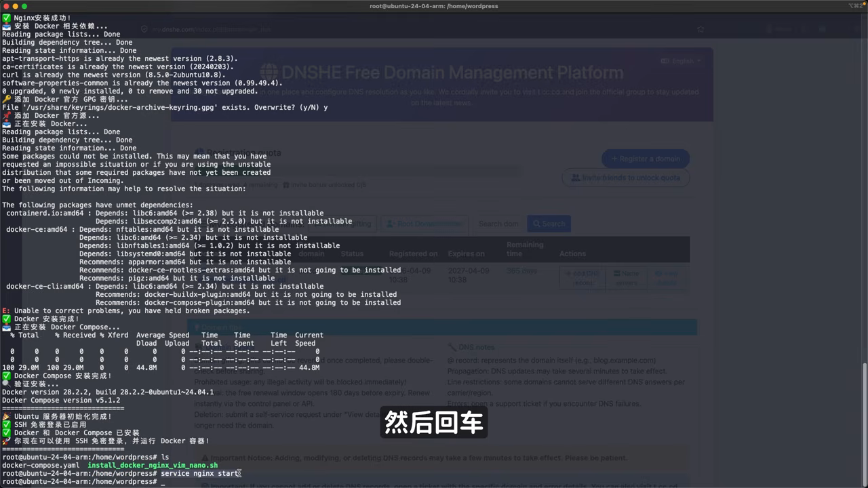Click the DNSHE globe logo icon

[269, 72]
